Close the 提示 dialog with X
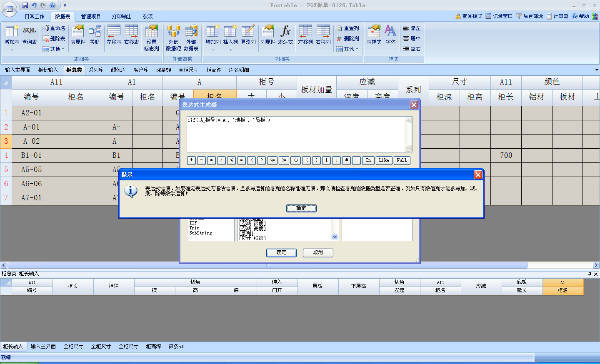The width and height of the screenshot is (600, 364). [x=478, y=175]
